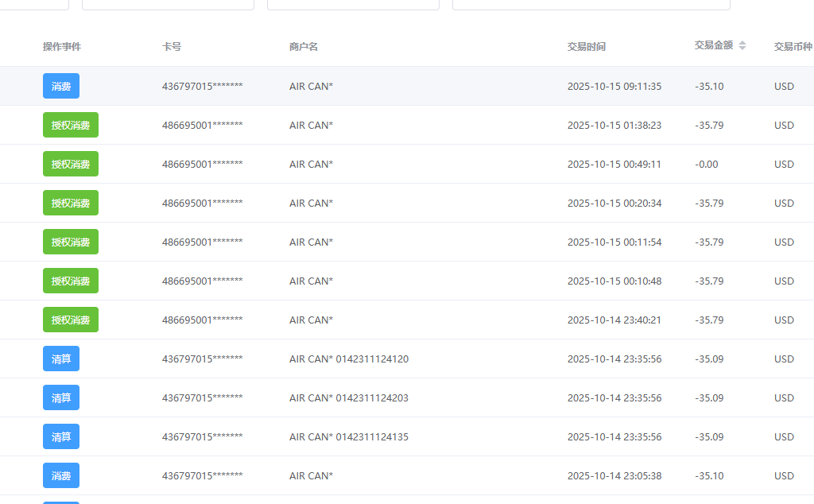Select card number in the 23:05:38 row
Image resolution: width=814 pixels, height=504 pixels.
pos(203,475)
